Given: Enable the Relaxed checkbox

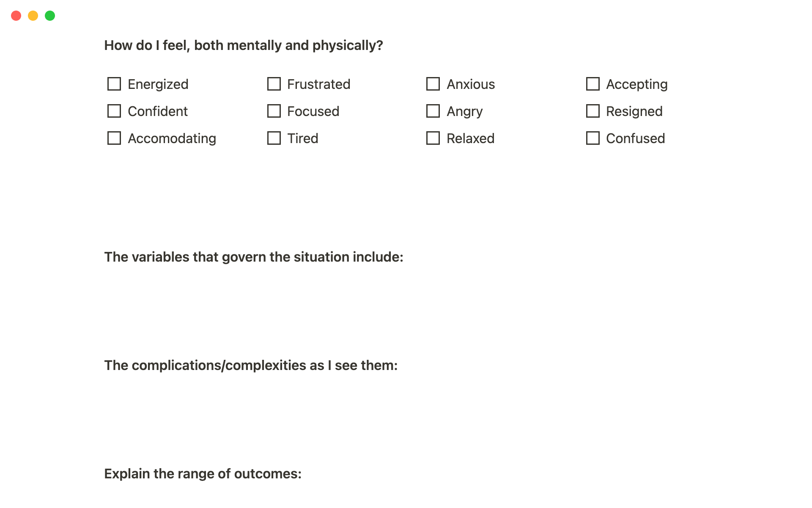Looking at the screenshot, I should pyautogui.click(x=433, y=138).
